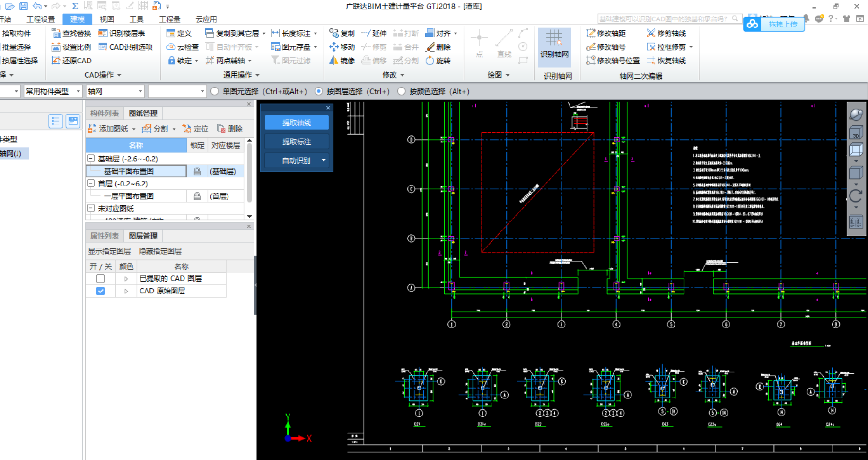This screenshot has width=868, height=460.
Task: Collapse the 未对应图纸 node
Action: (x=91, y=208)
